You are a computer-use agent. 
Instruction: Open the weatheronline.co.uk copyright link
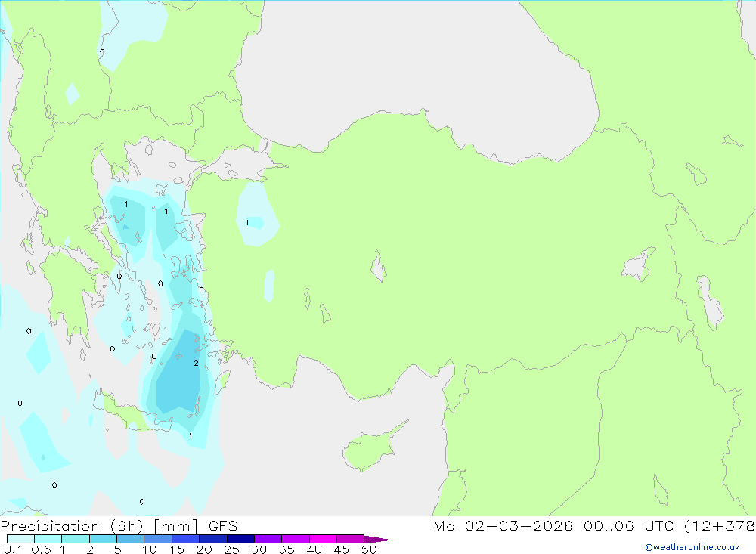pyautogui.click(x=692, y=547)
